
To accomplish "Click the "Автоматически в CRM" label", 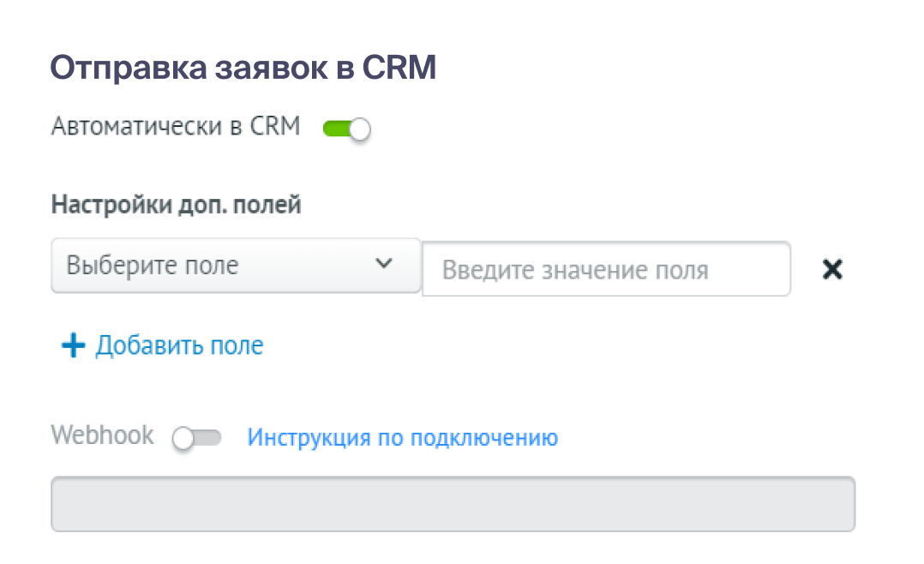I will (176, 127).
